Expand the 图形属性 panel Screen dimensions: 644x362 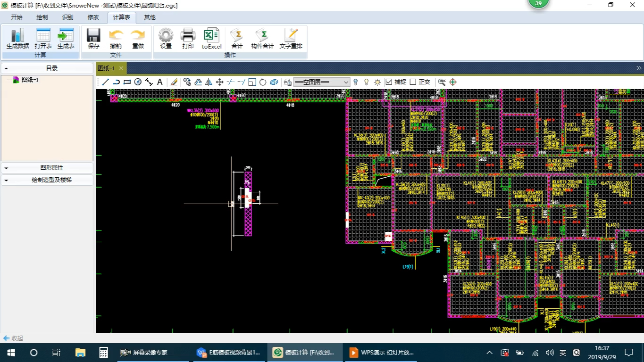[47, 168]
